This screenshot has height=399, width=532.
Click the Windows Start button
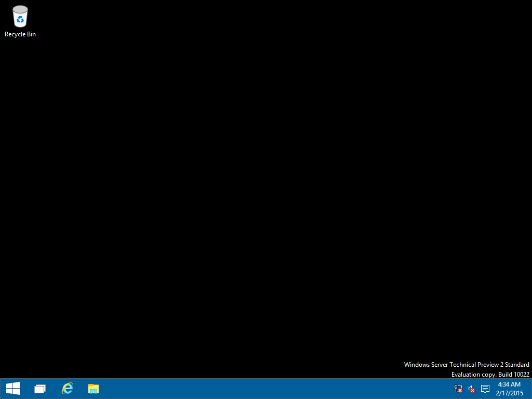12,388
